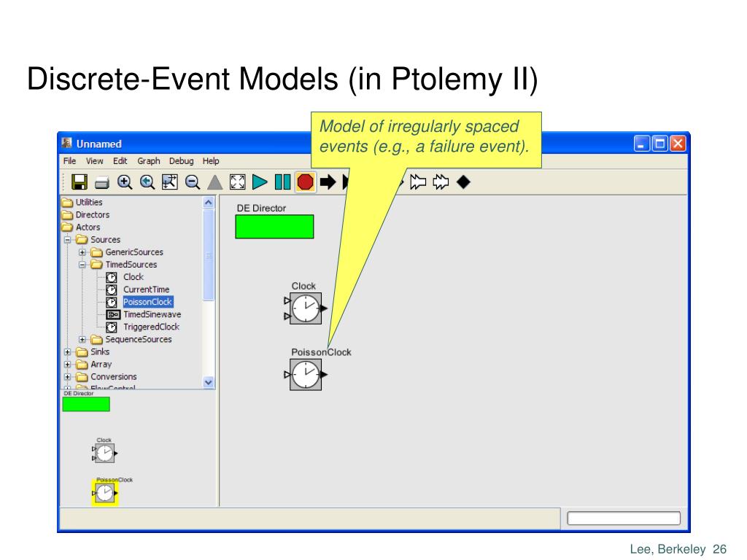Collapse the TimedSources tree node
747x560 pixels.
[82, 264]
